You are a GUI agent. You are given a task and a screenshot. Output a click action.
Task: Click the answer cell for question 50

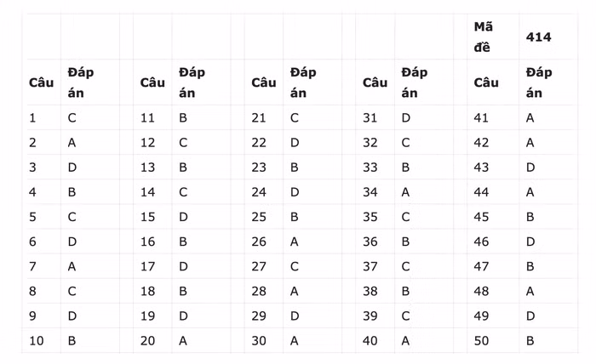(530, 341)
